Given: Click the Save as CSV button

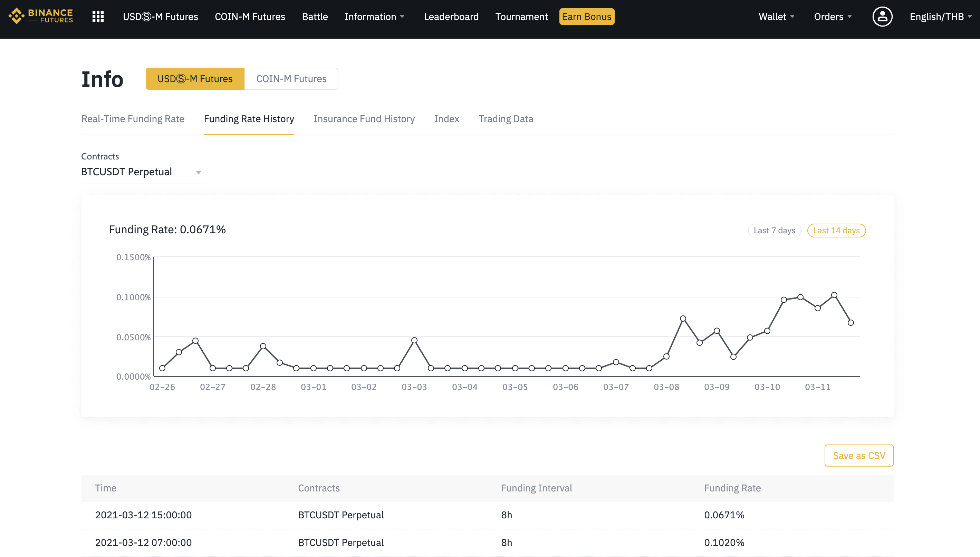Looking at the screenshot, I should (x=859, y=455).
